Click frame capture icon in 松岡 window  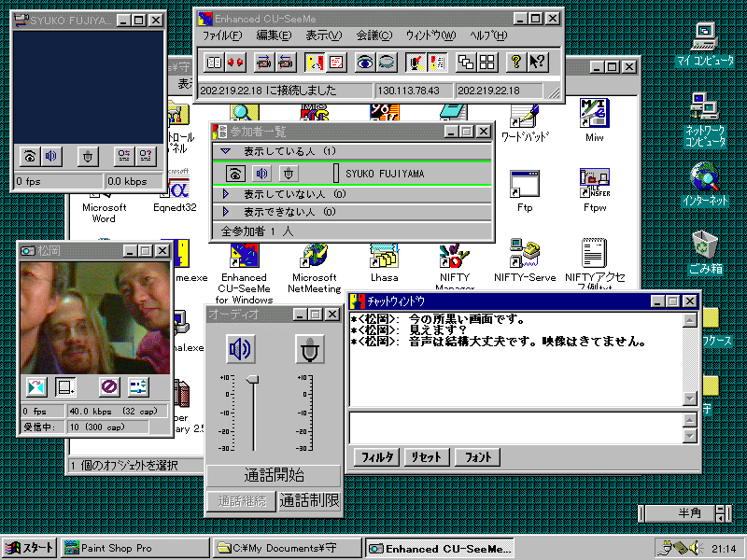pos(65,387)
